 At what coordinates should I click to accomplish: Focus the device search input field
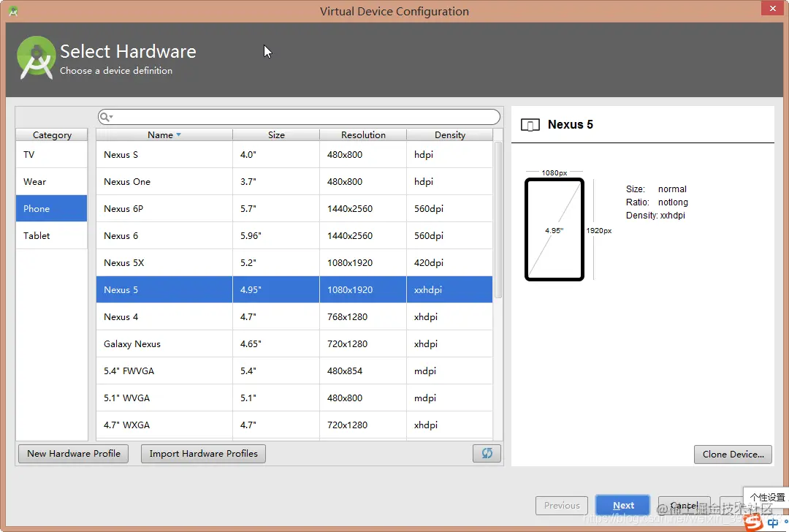[299, 117]
